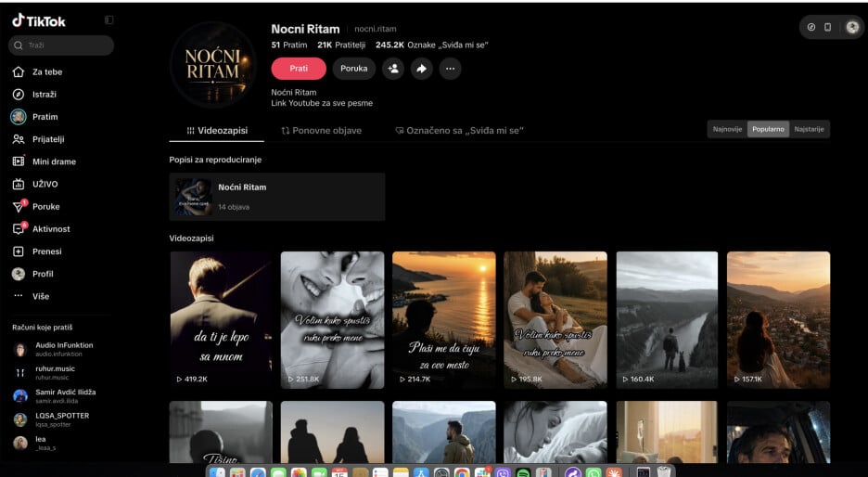This screenshot has width=868, height=477.
Task: Switch to the Ponovne objave tab
Action: coord(321,131)
